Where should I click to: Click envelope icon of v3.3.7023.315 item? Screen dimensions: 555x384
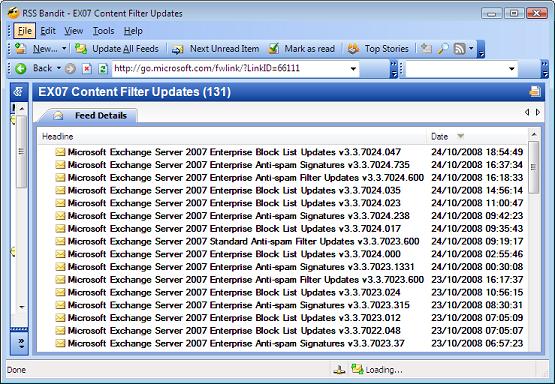click(61, 305)
